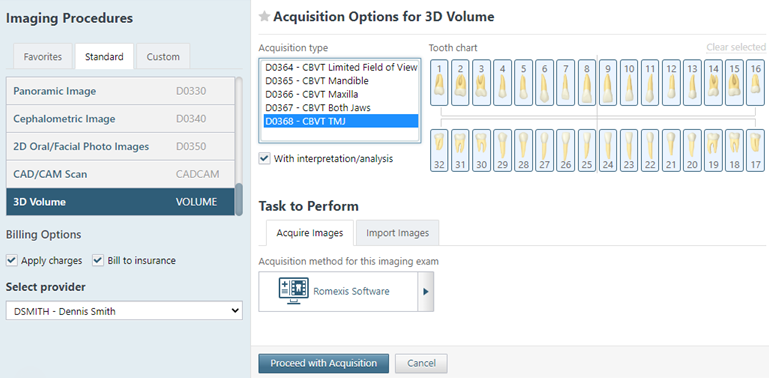Click the Imaging Procedures list scrollbar

(239, 199)
